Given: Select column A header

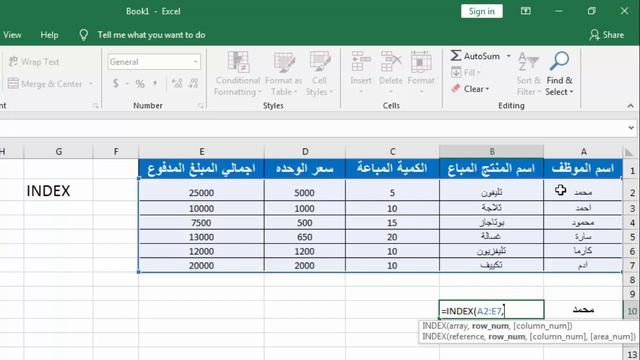Looking at the screenshot, I should click(x=583, y=151).
